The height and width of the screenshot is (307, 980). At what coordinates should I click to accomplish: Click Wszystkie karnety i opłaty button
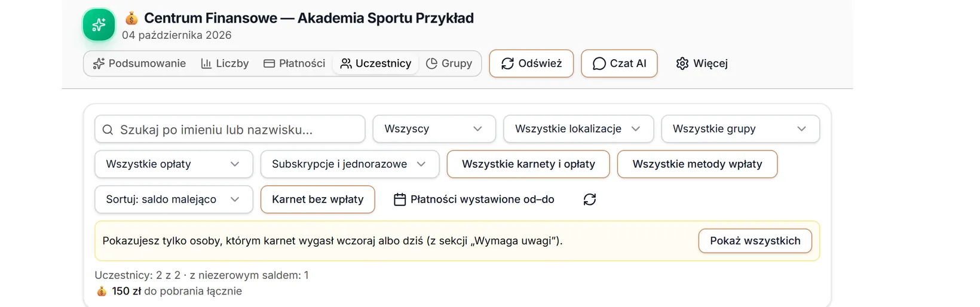(528, 164)
